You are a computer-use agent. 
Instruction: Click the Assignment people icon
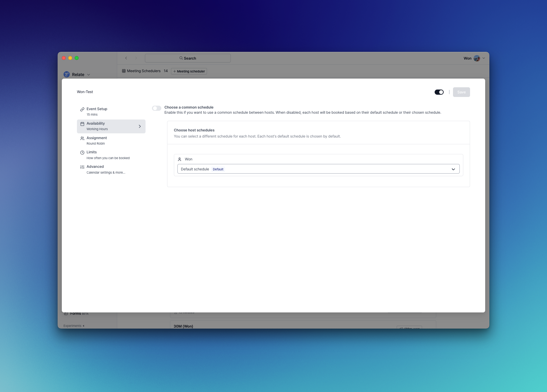(82, 138)
